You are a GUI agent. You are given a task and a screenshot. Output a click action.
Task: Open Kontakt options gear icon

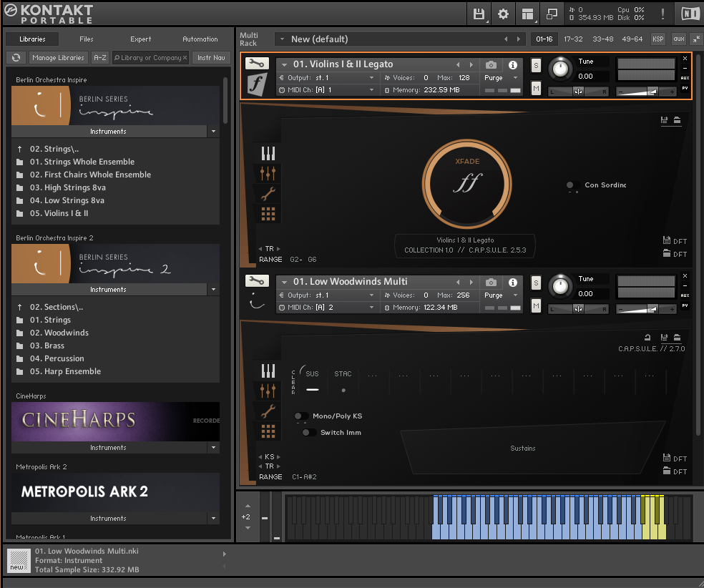pyautogui.click(x=503, y=14)
